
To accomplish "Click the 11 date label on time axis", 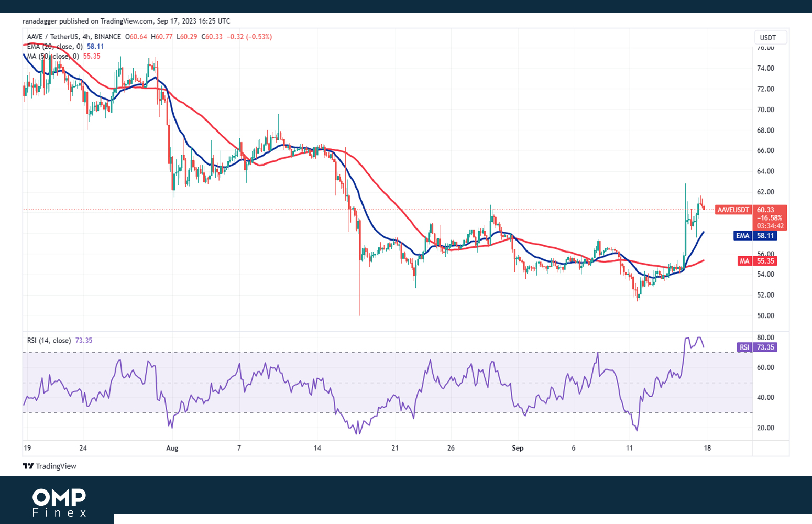I will 630,448.
